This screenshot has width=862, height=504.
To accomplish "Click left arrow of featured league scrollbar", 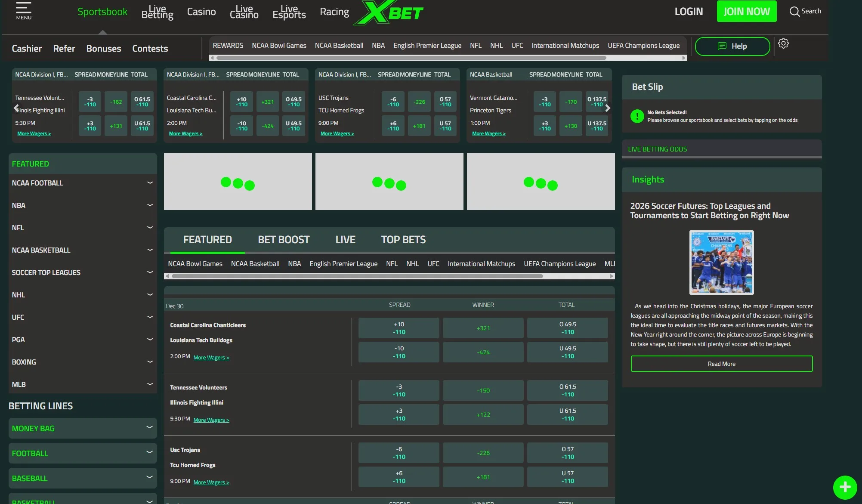I will click(167, 276).
